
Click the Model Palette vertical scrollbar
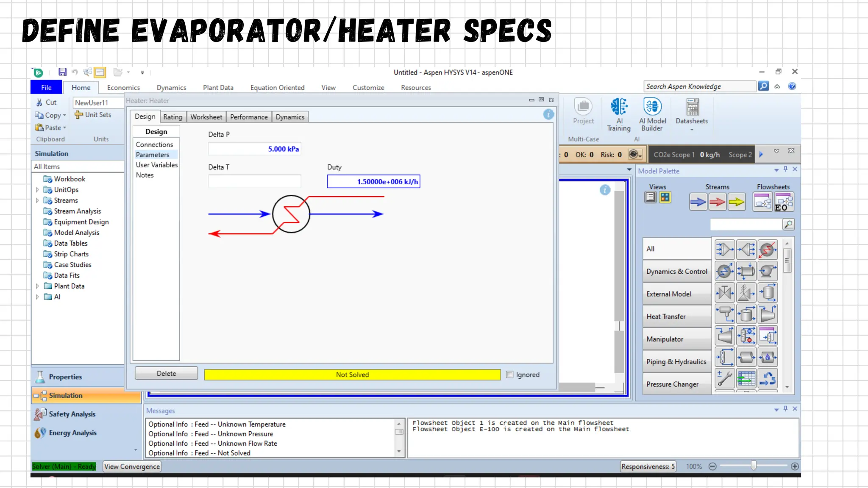pos(787,316)
